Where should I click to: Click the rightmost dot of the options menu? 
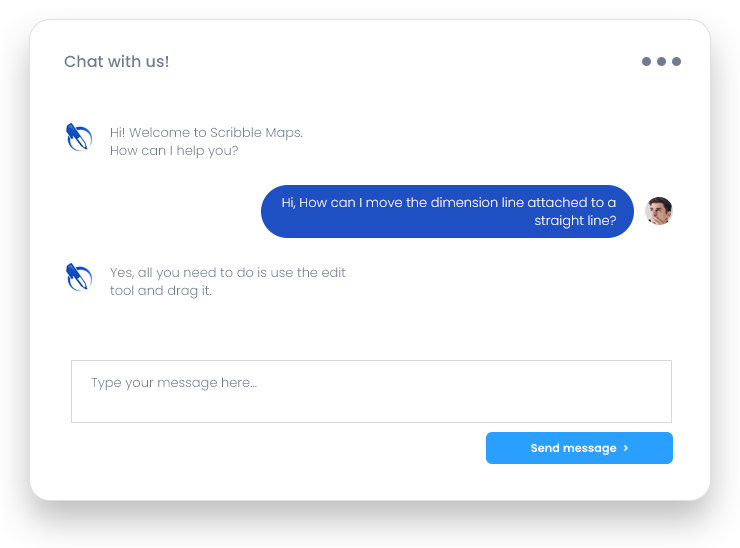[676, 62]
